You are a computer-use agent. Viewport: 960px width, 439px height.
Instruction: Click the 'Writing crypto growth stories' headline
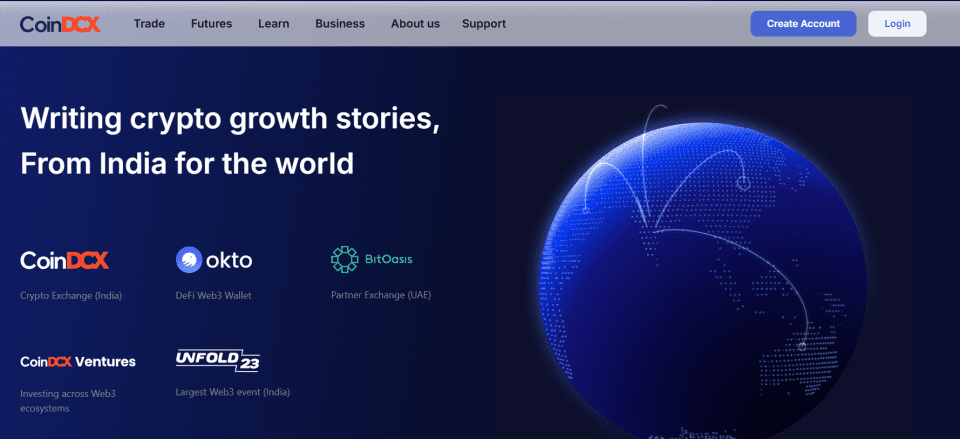coord(230,120)
